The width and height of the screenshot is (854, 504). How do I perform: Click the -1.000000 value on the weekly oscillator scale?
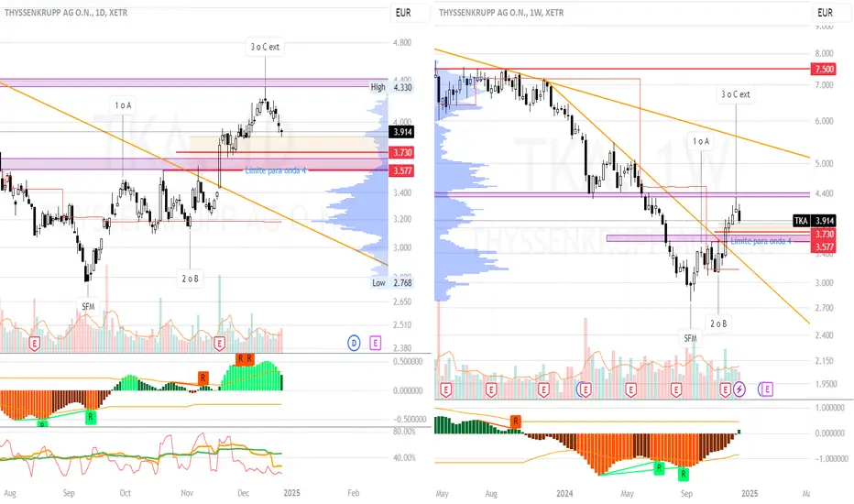830,459
